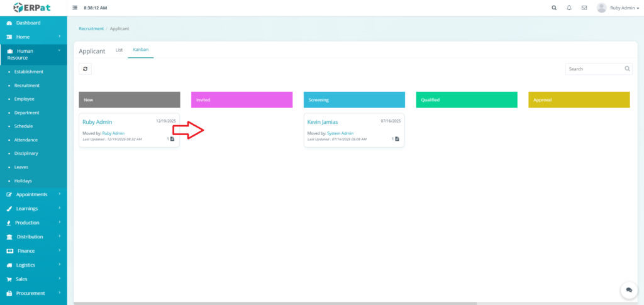
Task: Open Leaves submenu item
Action: tap(21, 167)
